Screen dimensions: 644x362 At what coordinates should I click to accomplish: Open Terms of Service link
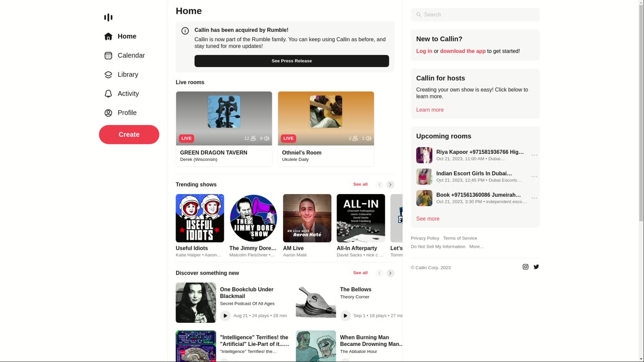click(460, 238)
